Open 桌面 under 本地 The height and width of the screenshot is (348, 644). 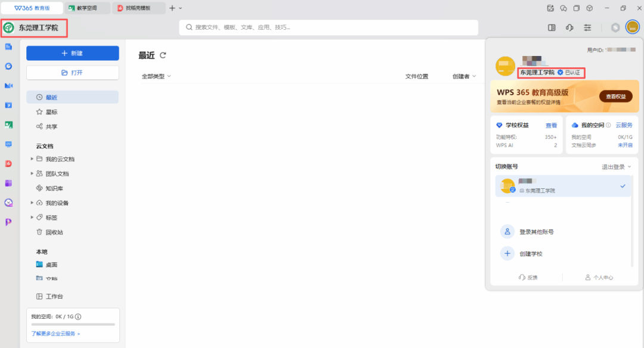(72, 265)
